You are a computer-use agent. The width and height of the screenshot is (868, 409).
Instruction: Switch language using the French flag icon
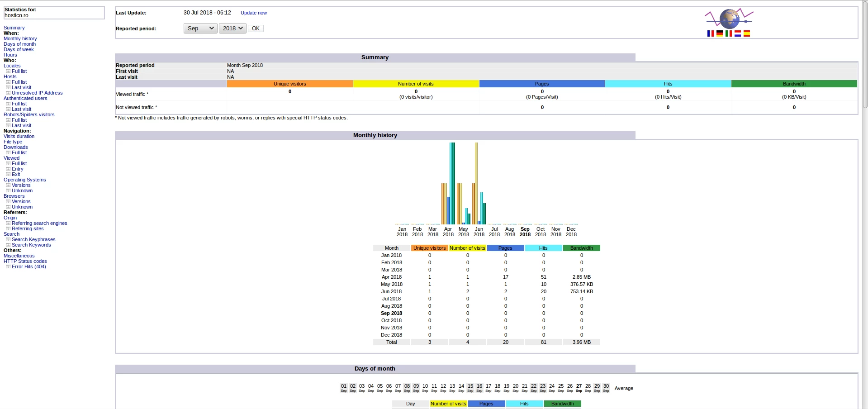(710, 33)
